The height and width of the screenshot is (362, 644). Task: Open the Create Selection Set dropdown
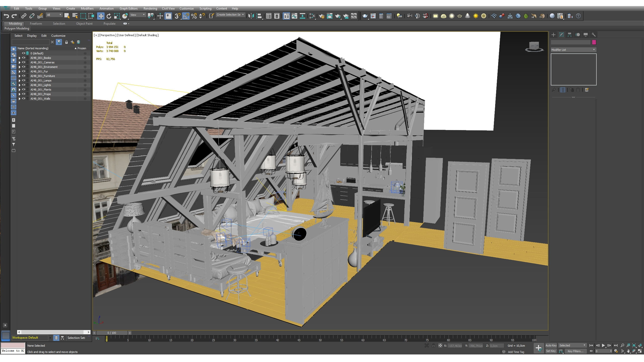coord(230,15)
